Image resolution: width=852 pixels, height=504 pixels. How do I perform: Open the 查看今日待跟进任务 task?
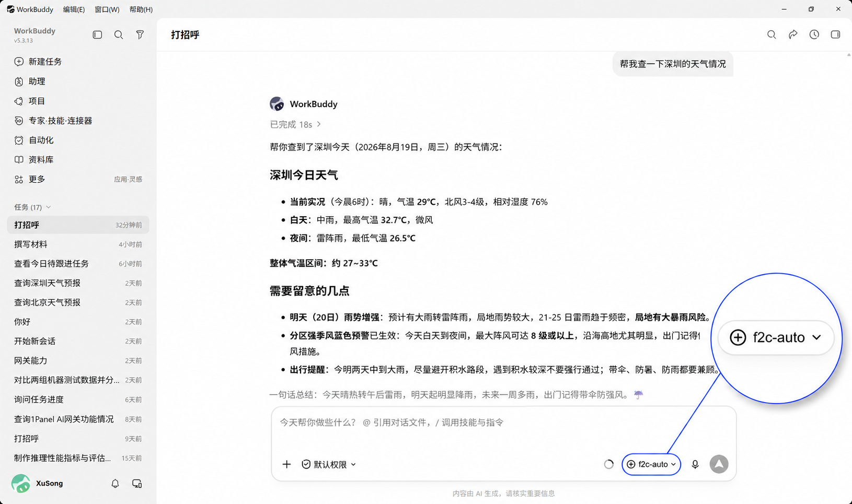[x=78, y=264]
